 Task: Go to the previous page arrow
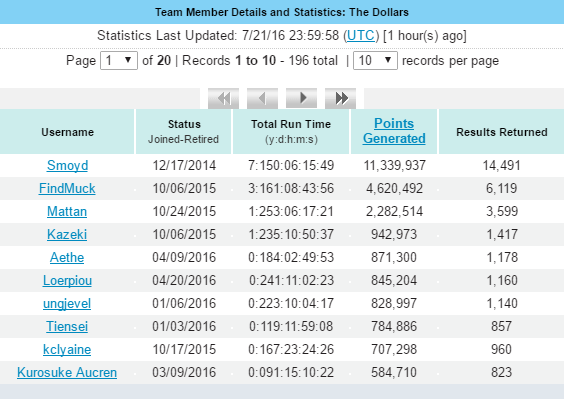pos(262,98)
